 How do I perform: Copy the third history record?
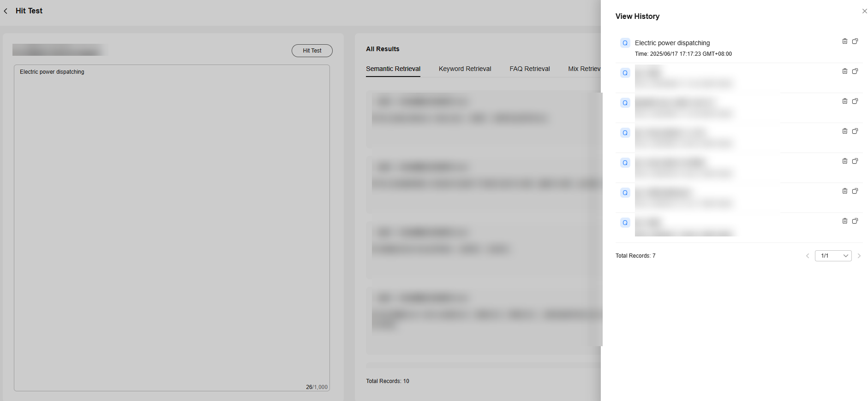[855, 101]
